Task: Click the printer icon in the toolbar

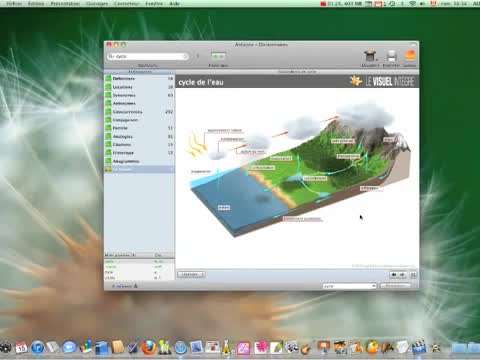Action: coord(391,56)
